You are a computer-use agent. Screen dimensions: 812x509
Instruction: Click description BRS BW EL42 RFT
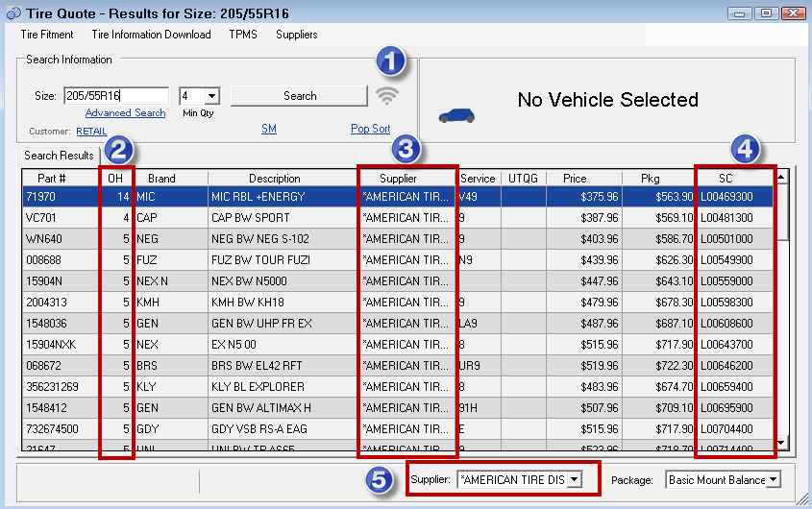[x=257, y=366]
